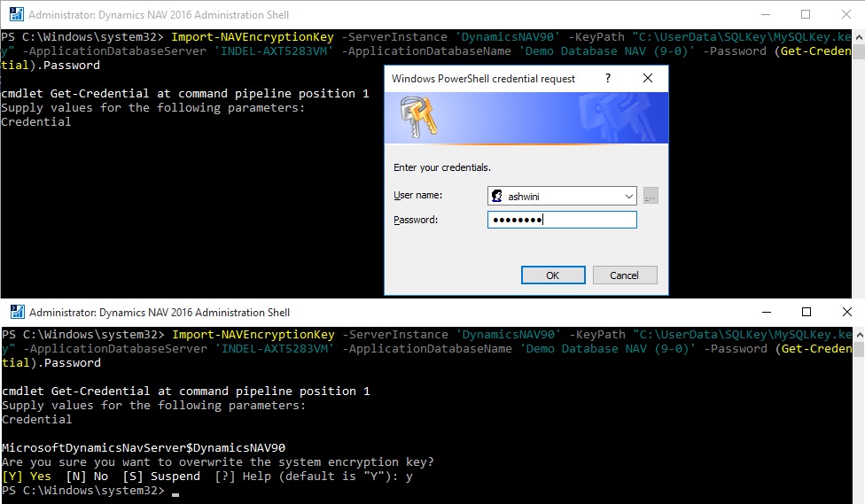
Task: Click "MicrosoftDynamicsNavServer$DynamicsNAV90" output line
Action: click(x=144, y=448)
